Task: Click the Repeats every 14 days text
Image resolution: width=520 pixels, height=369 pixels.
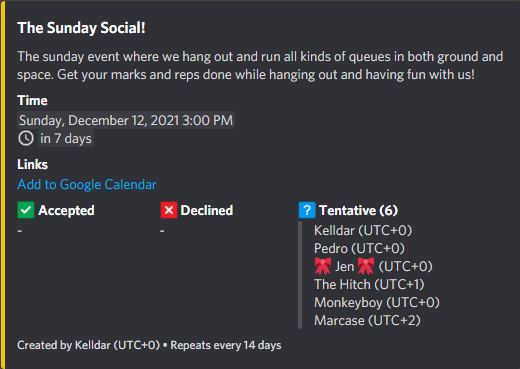Action: click(x=226, y=345)
